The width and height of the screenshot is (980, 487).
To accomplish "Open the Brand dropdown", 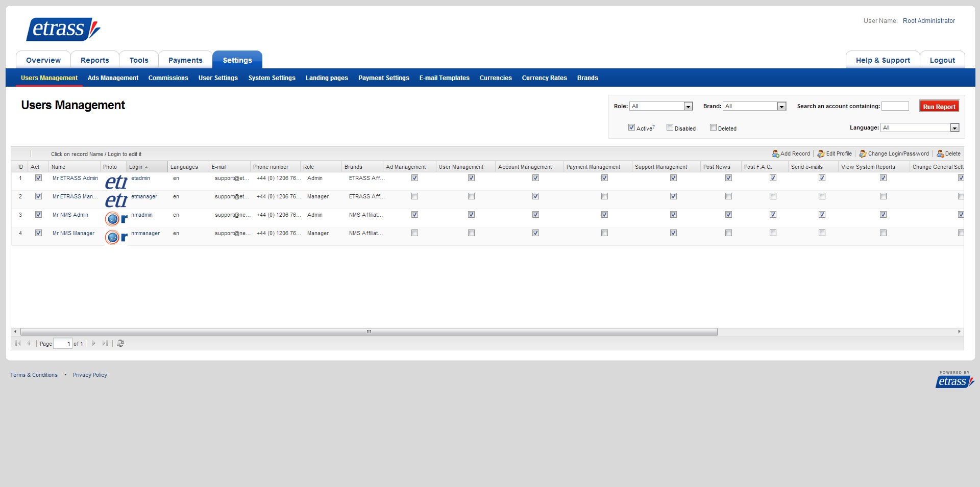I will tap(754, 107).
